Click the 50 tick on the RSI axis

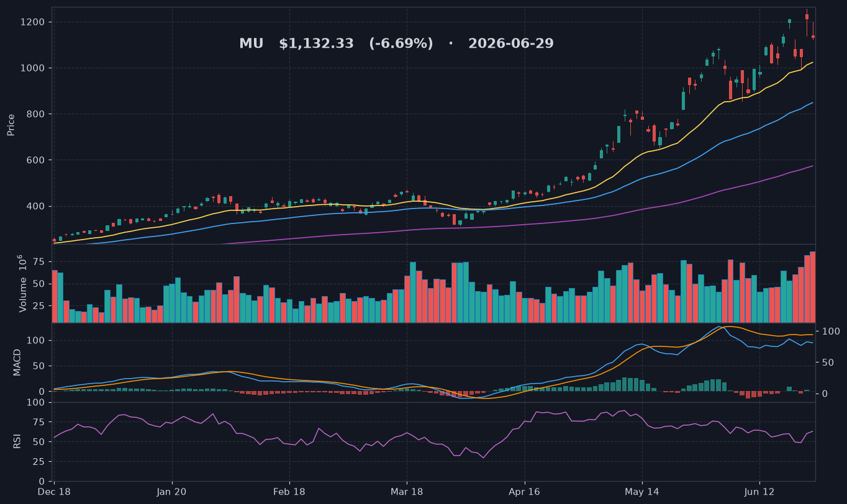38,442
